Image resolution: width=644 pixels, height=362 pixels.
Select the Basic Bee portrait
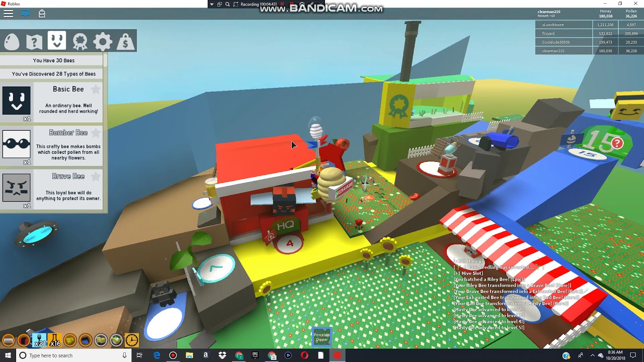pos(17,100)
